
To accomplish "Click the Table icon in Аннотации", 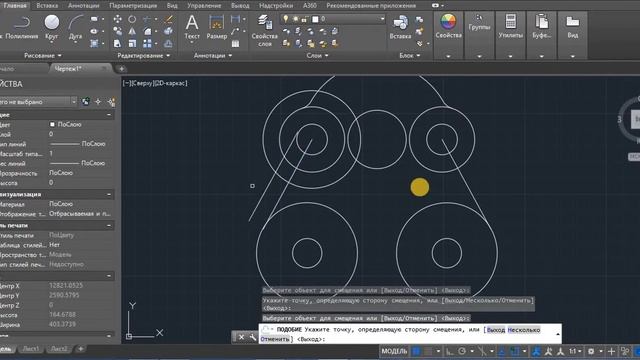I will tap(236, 43).
